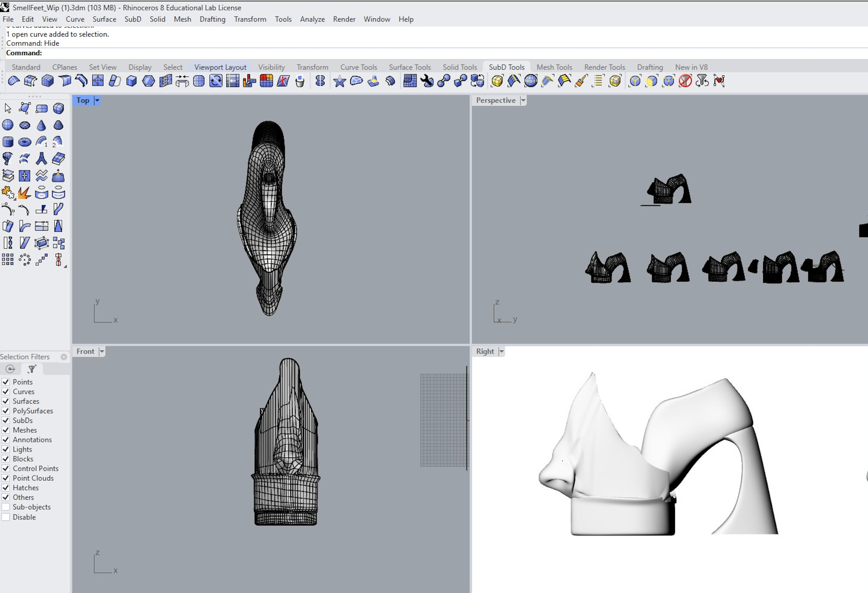Open the Top viewport dropdown arrow
Image resolution: width=868 pixels, height=593 pixels.
(97, 100)
